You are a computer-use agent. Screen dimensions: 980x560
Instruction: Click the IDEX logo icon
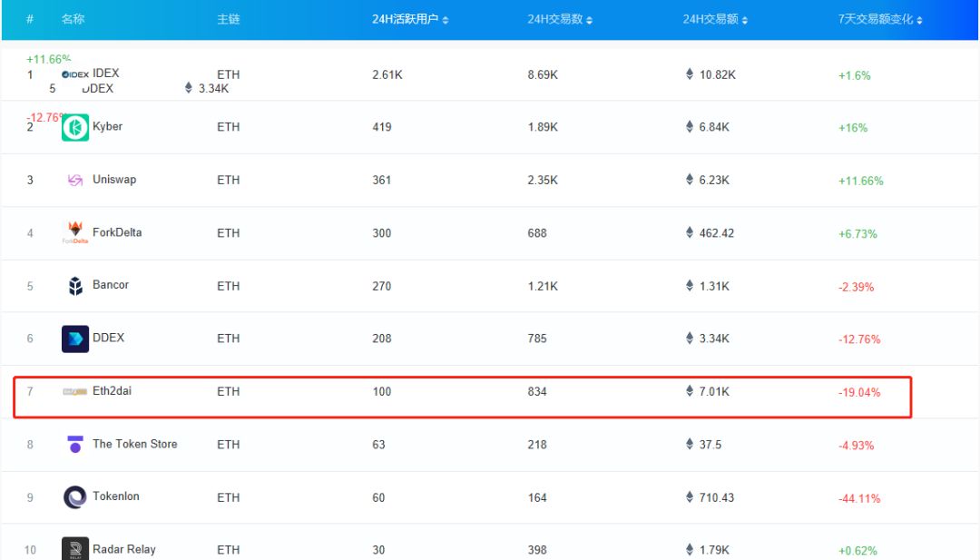(x=75, y=74)
